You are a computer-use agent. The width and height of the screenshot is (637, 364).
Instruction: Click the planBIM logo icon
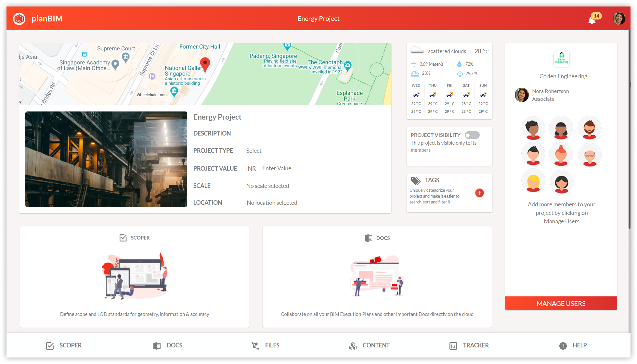[x=19, y=19]
